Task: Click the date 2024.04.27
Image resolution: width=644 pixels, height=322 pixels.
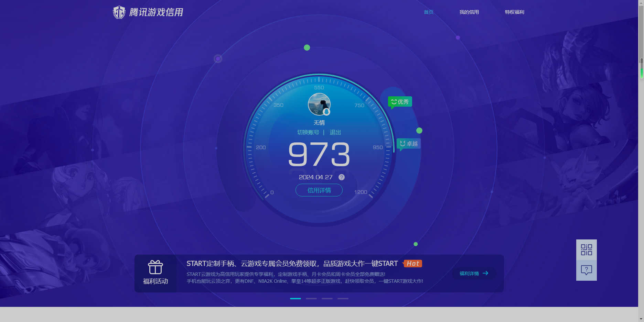Action: click(x=316, y=177)
